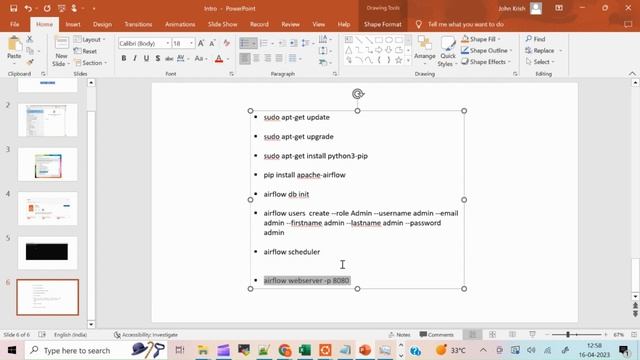Open the Section dropdown
The height and width of the screenshot is (360, 640).
pos(91,63)
